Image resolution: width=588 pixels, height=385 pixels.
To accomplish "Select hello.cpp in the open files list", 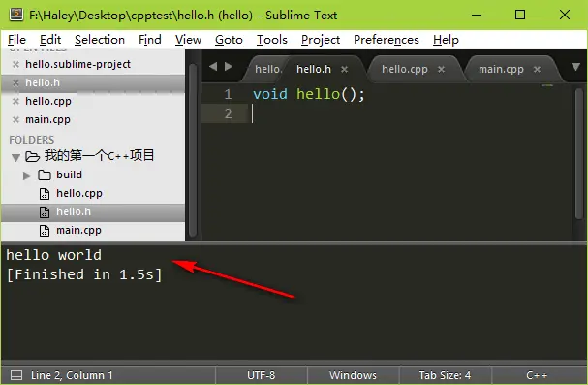I will click(x=48, y=101).
